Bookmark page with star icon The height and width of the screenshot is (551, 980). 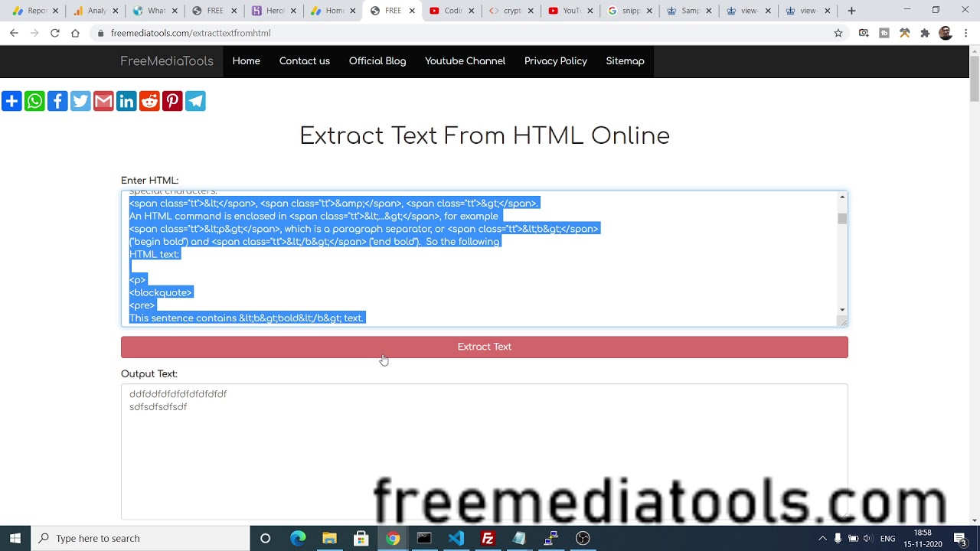(838, 33)
